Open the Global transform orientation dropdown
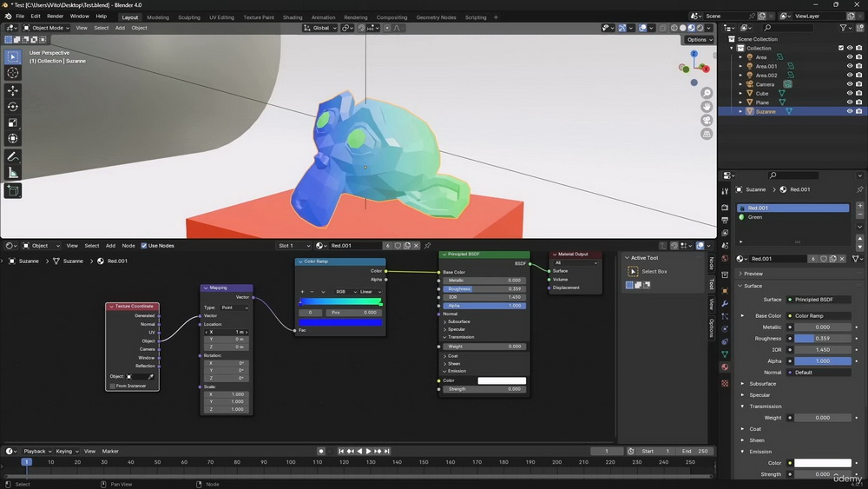The height and width of the screenshot is (489, 868). tap(320, 28)
